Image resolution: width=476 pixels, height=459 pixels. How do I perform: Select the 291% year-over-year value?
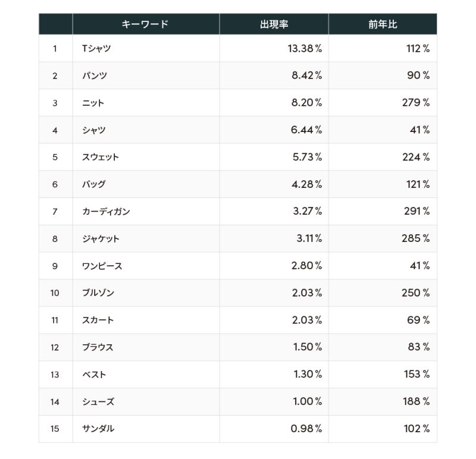pyautogui.click(x=416, y=212)
